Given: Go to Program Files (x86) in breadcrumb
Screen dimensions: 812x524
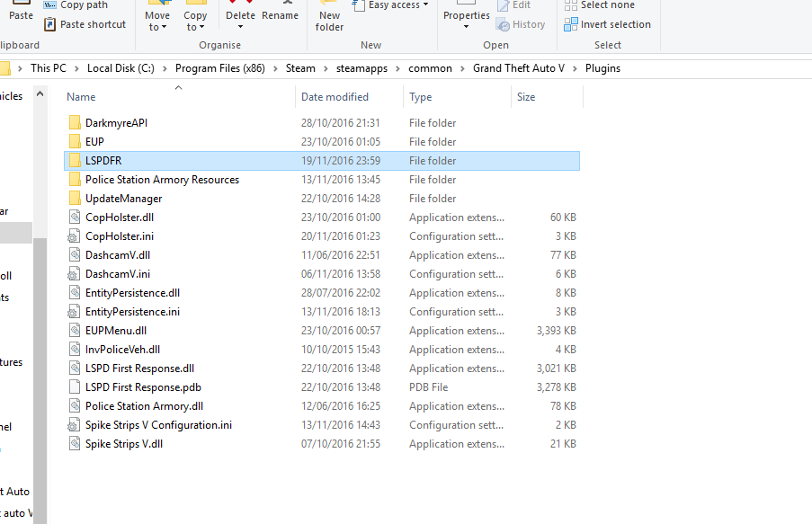Looking at the screenshot, I should pos(220,68).
